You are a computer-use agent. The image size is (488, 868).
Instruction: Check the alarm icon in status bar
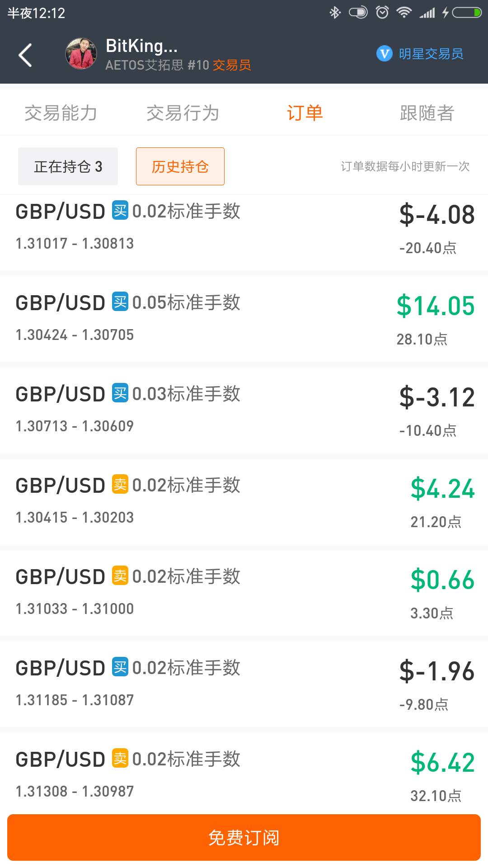point(382,12)
